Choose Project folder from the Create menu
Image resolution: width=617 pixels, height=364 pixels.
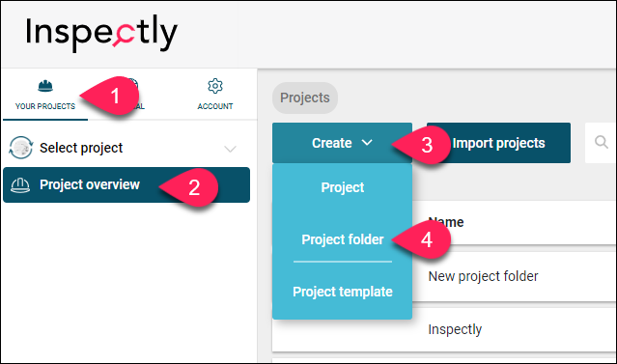[343, 239]
